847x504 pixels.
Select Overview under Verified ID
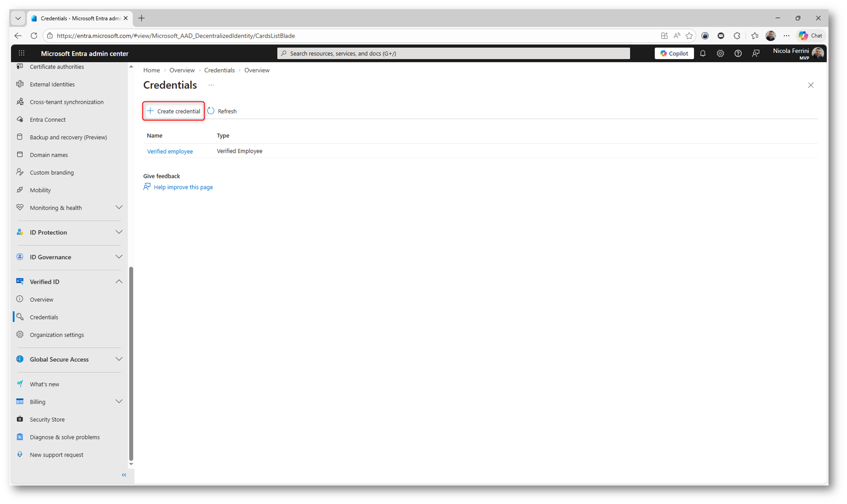(41, 300)
